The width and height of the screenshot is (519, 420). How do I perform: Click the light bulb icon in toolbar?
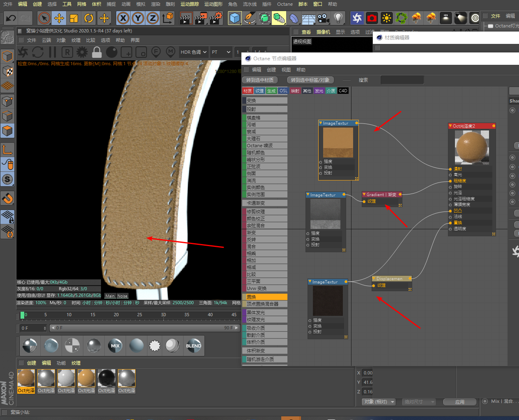pos(338,18)
